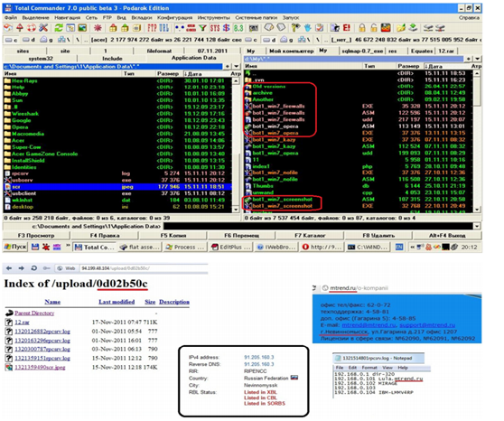
Task: Open the Пуск start menu
Action: click(15, 247)
